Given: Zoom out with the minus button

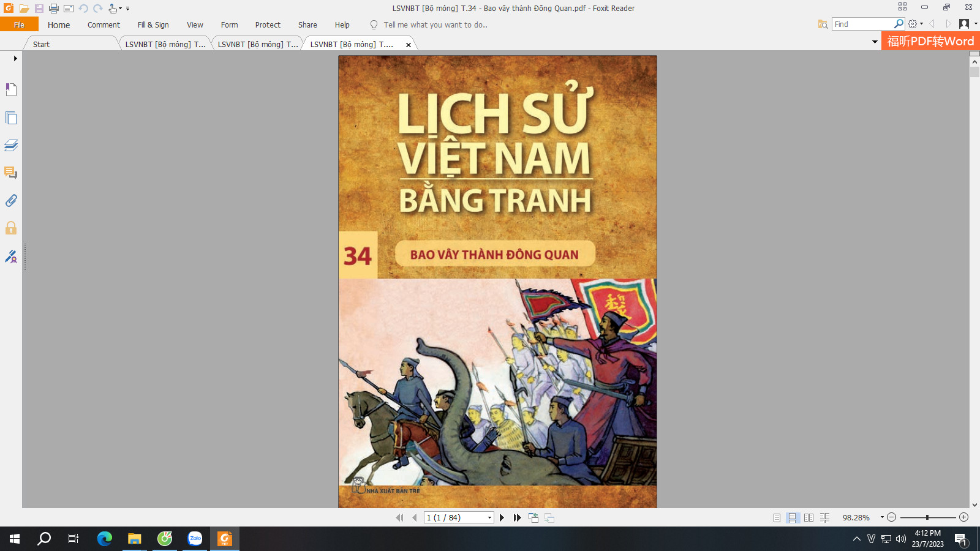Looking at the screenshot, I should coord(892,517).
